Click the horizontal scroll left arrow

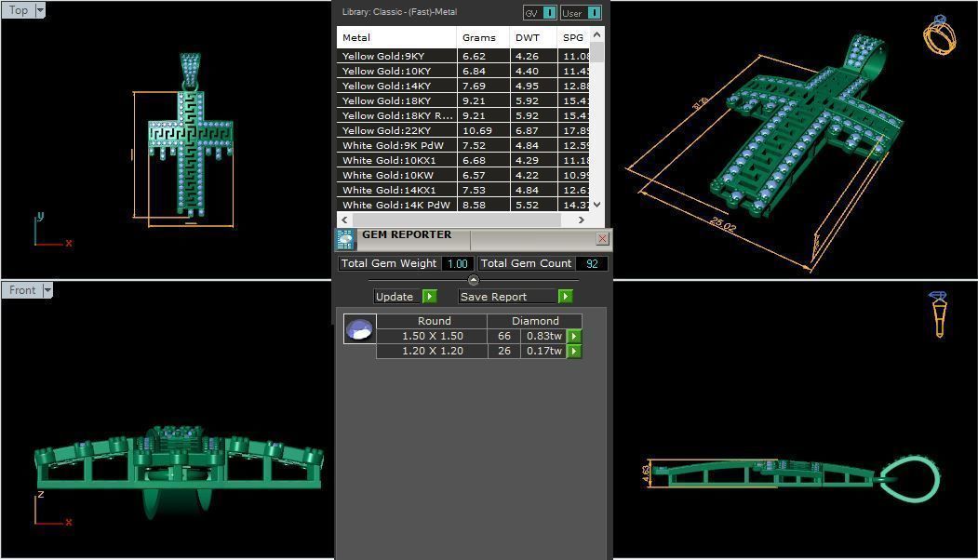344,220
